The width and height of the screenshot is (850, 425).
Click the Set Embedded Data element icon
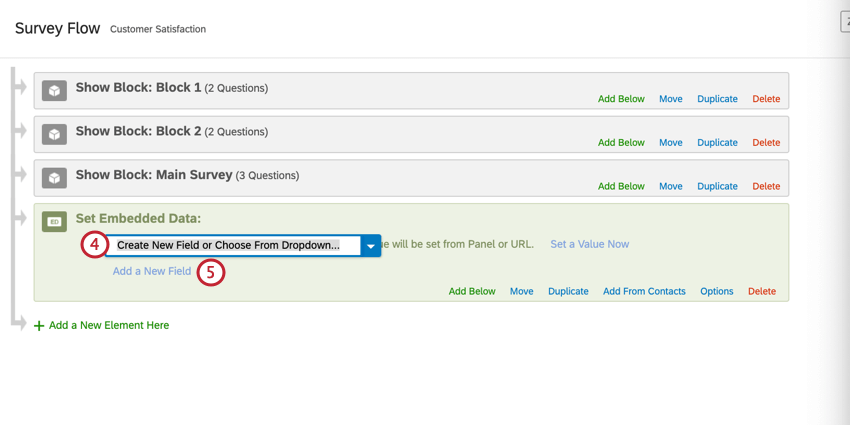(x=54, y=221)
